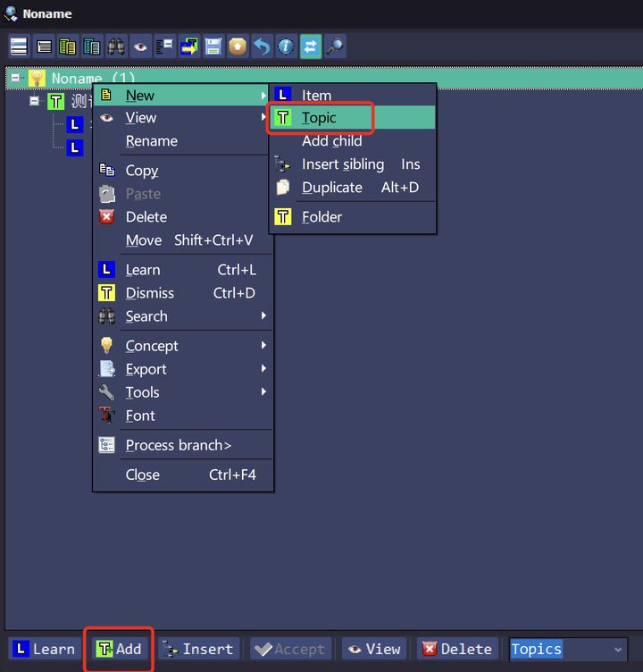This screenshot has width=643, height=672.
Task: Click the yellow-green documents toolbar icon
Action: pos(68,46)
